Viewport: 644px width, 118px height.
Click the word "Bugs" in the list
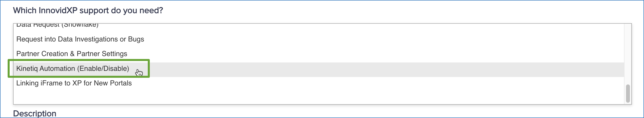click(x=136, y=39)
